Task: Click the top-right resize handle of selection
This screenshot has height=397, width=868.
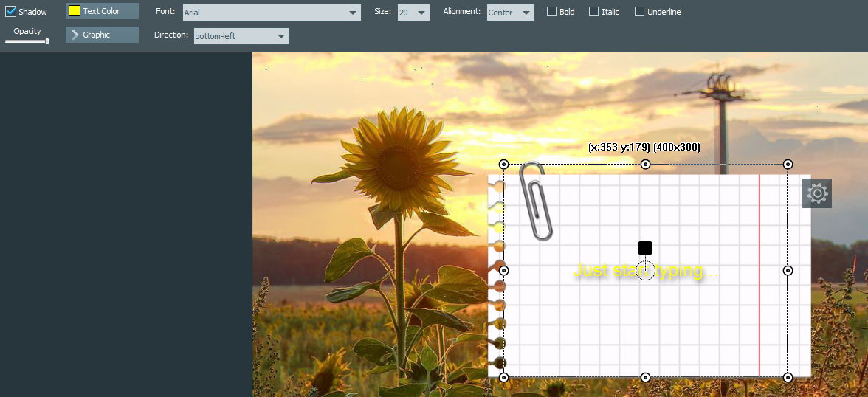Action: coord(788,164)
